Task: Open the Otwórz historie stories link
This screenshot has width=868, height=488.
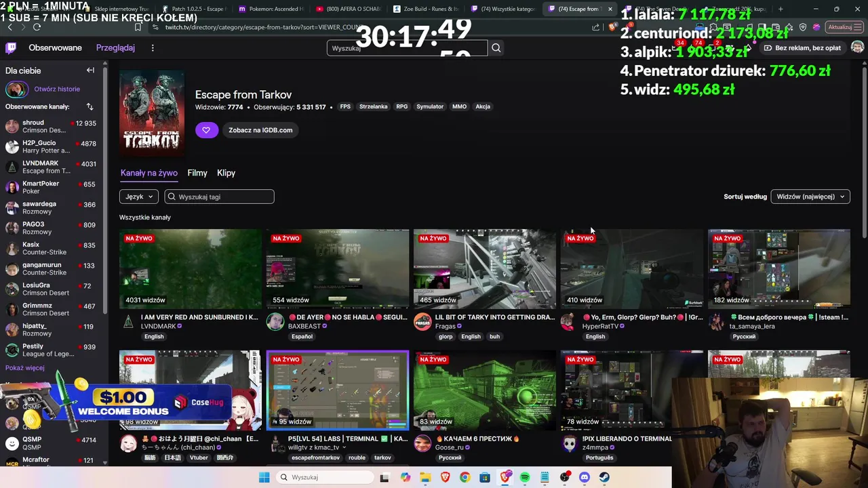Action: coord(57,89)
